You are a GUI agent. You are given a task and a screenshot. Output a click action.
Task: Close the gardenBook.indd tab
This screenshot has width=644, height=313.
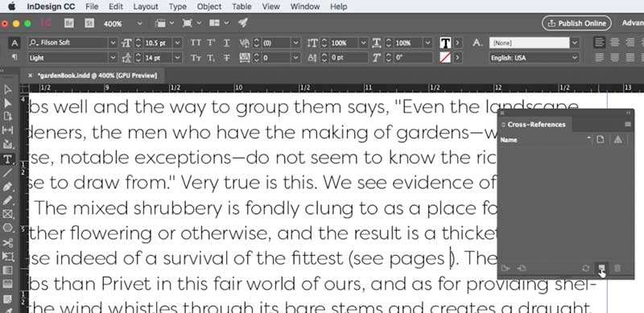(30, 76)
